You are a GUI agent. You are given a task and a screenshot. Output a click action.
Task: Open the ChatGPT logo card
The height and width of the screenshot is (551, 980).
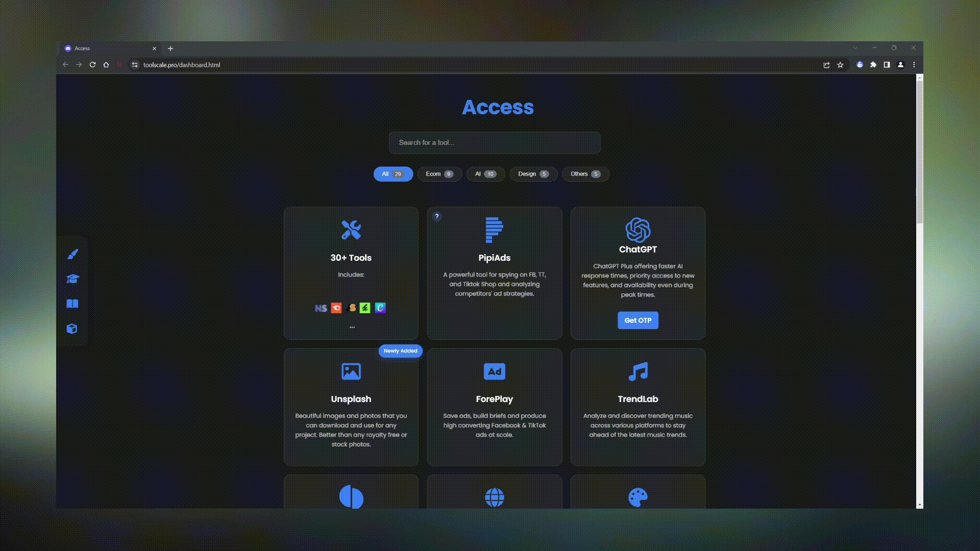click(638, 230)
